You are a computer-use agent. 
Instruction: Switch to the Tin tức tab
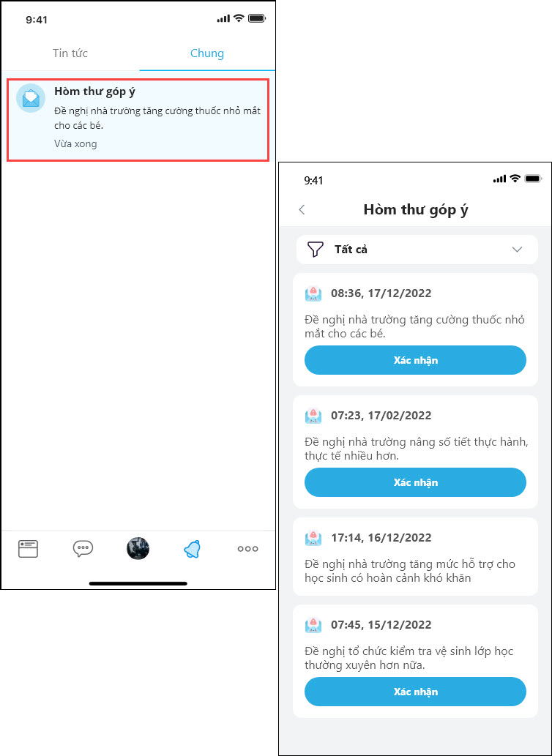(70, 53)
